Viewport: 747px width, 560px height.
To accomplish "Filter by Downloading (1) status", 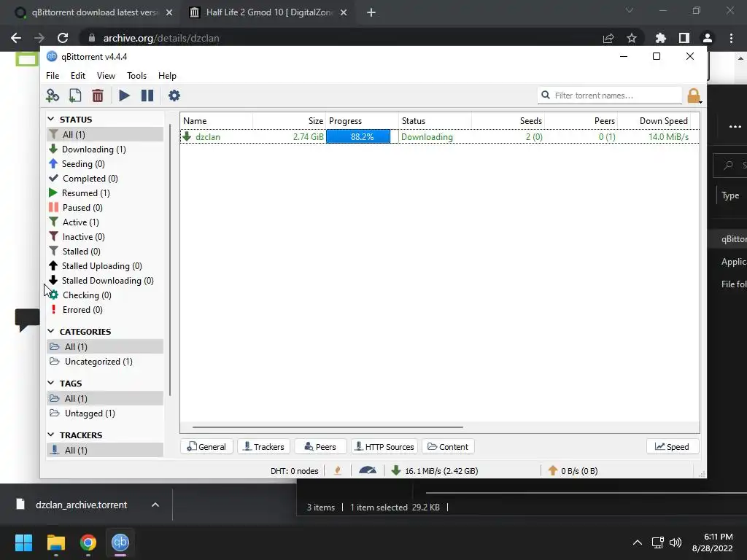I will coord(94,149).
